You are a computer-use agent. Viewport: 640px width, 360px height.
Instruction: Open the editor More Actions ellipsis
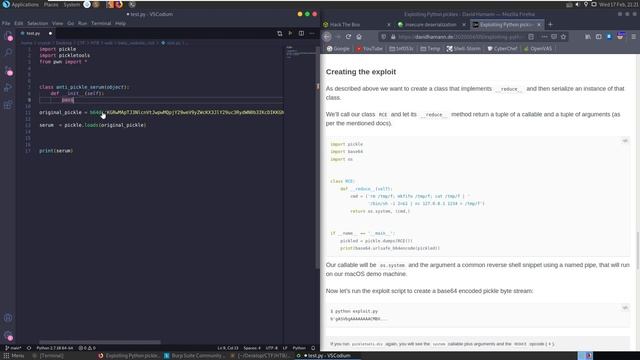(x=312, y=33)
